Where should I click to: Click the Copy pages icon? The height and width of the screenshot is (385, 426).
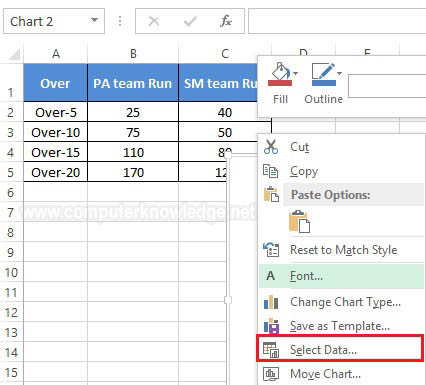pyautogui.click(x=270, y=171)
